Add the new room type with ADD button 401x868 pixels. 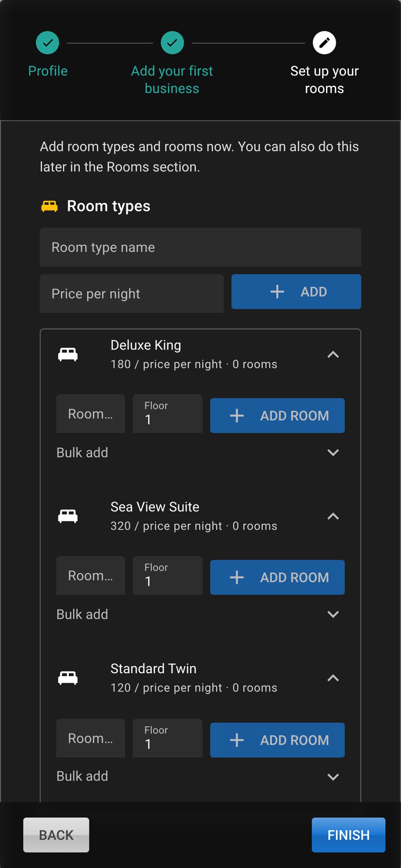click(296, 292)
